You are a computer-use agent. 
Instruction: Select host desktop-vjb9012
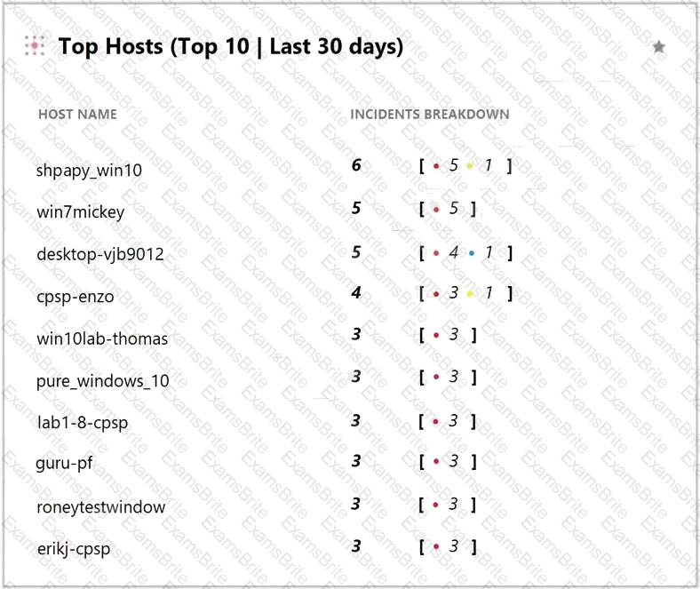click(99, 254)
